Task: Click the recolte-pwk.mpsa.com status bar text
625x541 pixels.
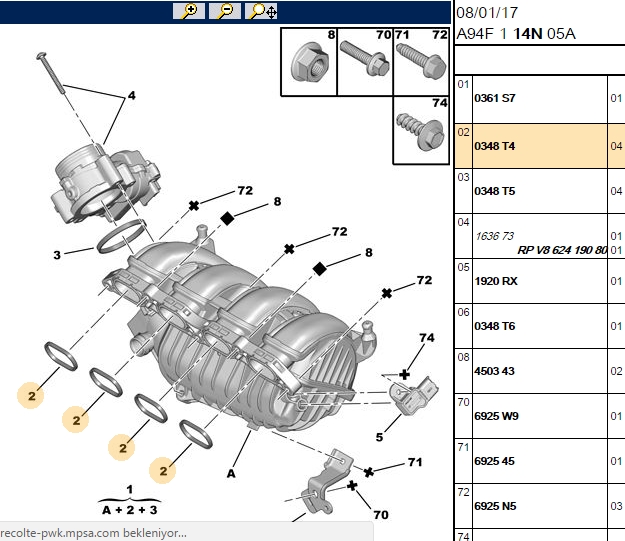Action: pos(93,533)
